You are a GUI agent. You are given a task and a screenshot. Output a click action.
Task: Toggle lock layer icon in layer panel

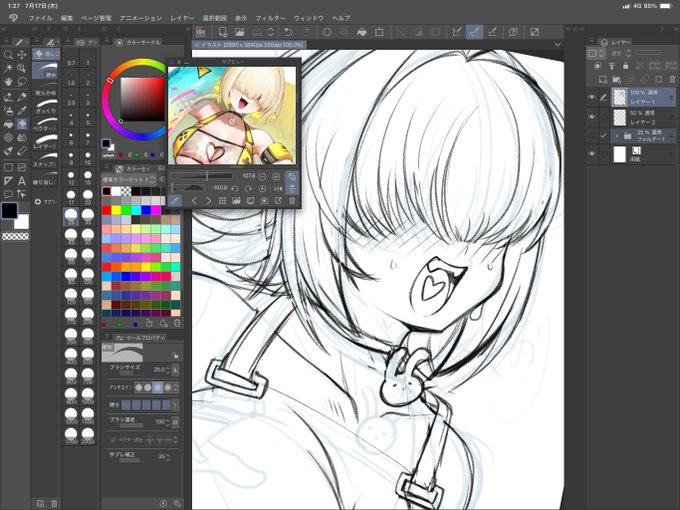(625, 66)
